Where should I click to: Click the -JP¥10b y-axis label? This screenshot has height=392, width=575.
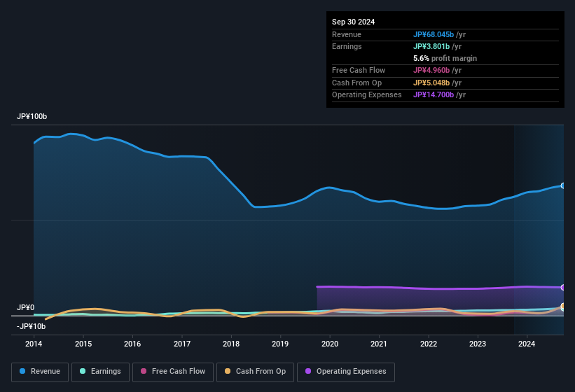pos(32,326)
